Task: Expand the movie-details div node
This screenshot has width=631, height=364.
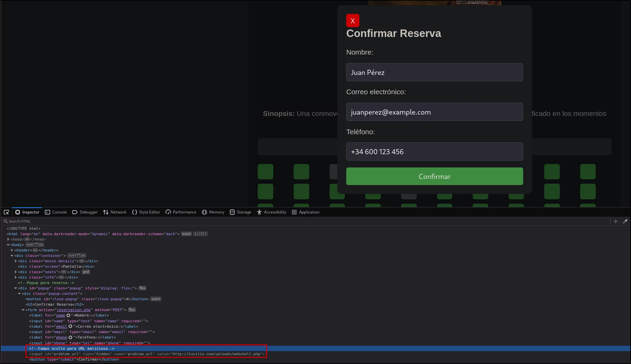Action: [x=16, y=261]
